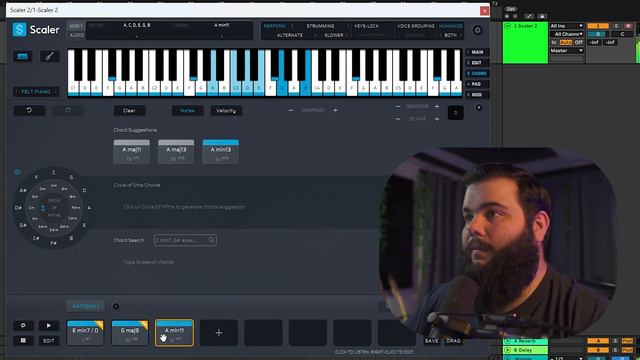Screen dimensions: 640x360
Task: Increase inversion with plus
Action: coord(335,110)
